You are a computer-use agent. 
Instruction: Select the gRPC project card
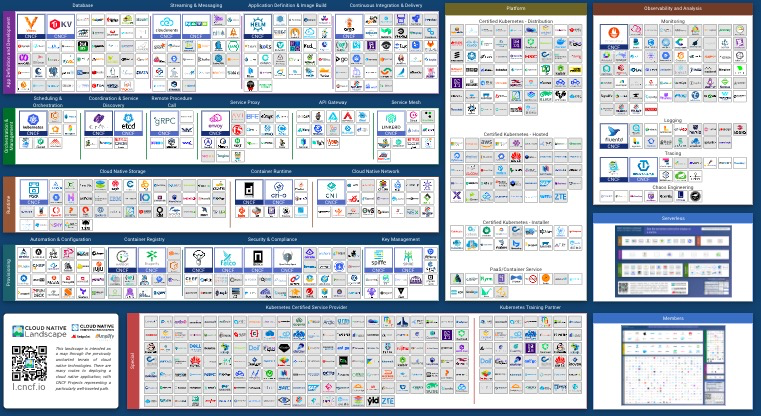coord(164,123)
